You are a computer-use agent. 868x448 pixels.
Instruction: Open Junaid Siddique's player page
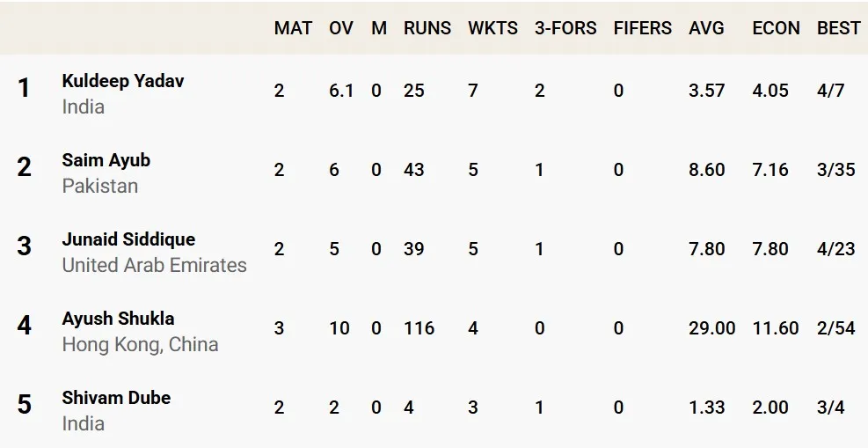point(128,239)
